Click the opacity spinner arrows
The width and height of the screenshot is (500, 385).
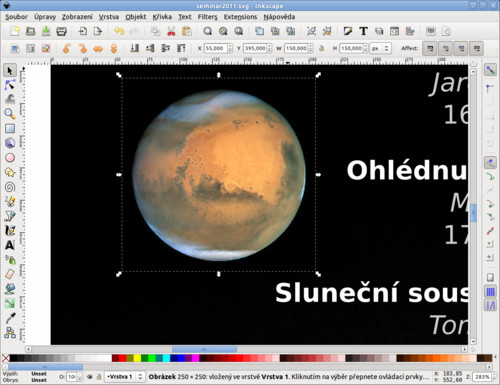point(79,377)
